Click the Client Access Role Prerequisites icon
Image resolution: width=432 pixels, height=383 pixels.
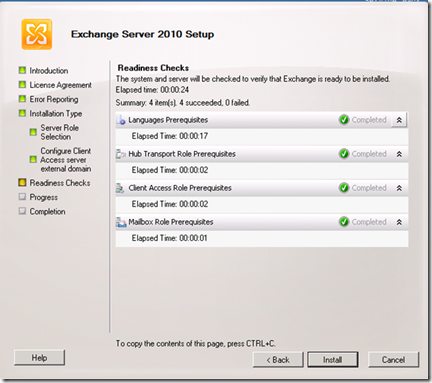pos(120,188)
